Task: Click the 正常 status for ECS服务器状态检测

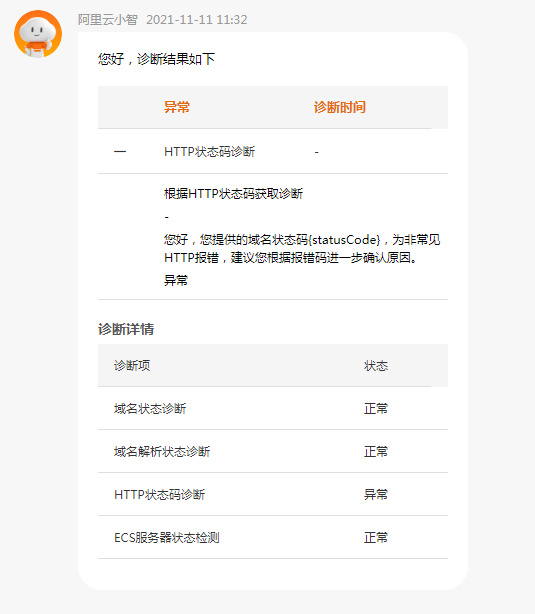Action: coord(376,537)
